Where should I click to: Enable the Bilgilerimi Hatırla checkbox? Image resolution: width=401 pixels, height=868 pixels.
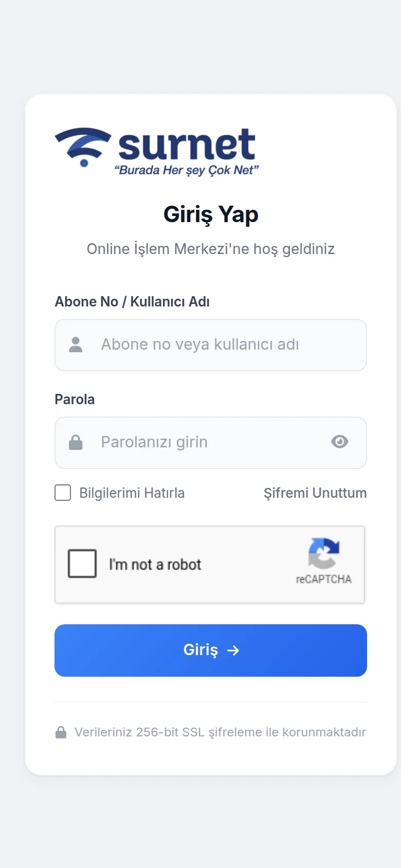[x=63, y=493]
